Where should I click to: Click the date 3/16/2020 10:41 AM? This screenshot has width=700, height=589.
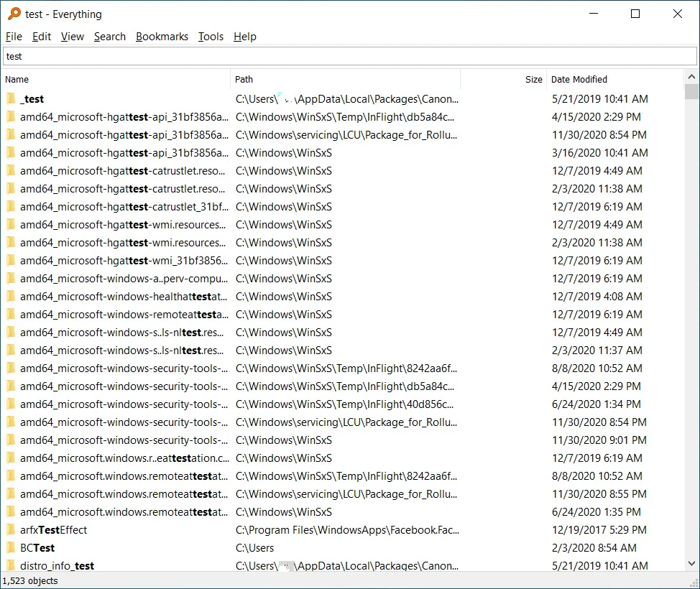pos(599,152)
